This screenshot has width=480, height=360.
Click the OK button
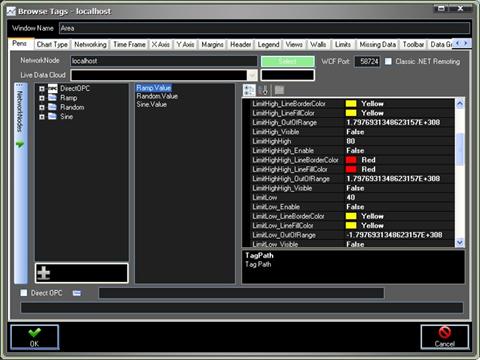[35, 337]
